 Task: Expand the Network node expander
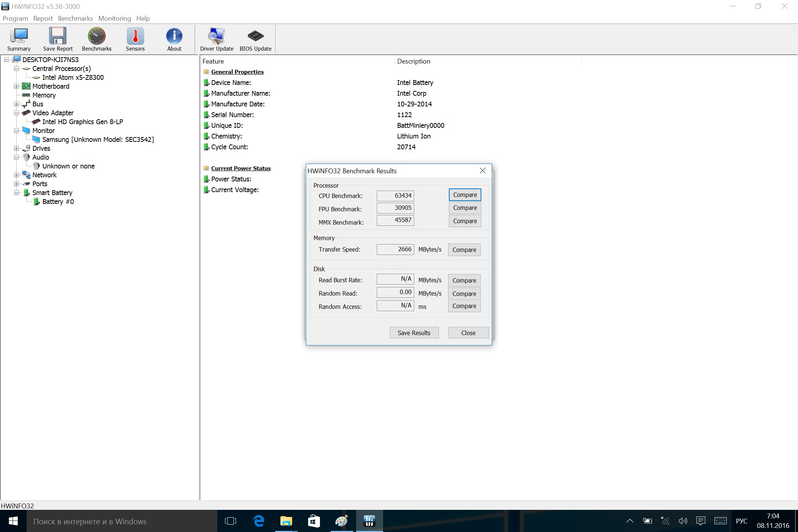tap(16, 175)
